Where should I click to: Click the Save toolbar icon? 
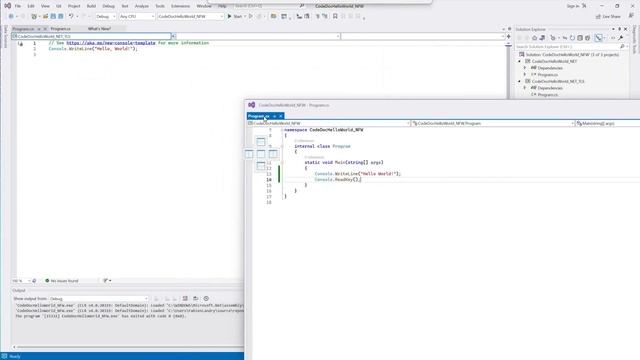[x=53, y=16]
